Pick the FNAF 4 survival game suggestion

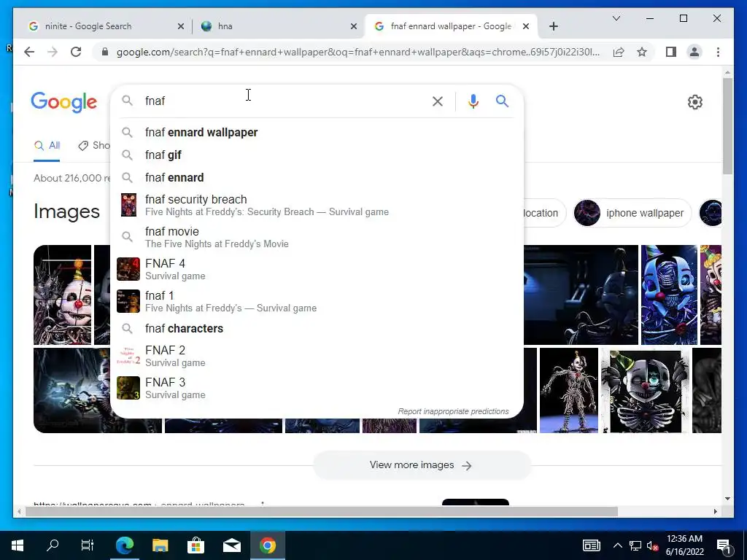point(317,269)
